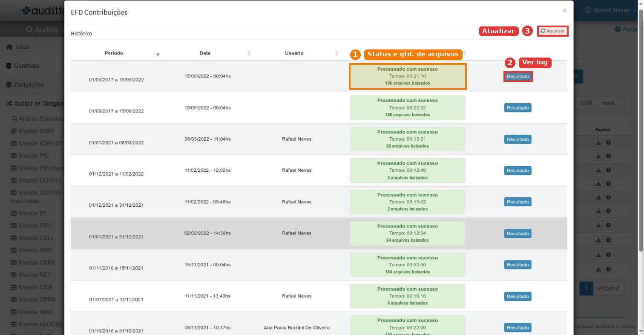View Resultado for period 01/12/2021 a 11/02/2022
Screen dimensions: 644x335
[x=518, y=170]
